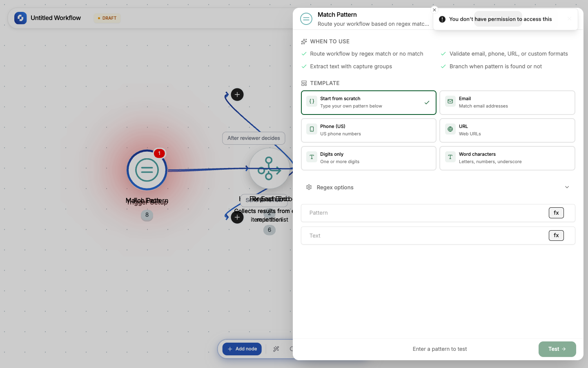Click the DRAFT status badge
The image size is (588, 368).
[107, 18]
